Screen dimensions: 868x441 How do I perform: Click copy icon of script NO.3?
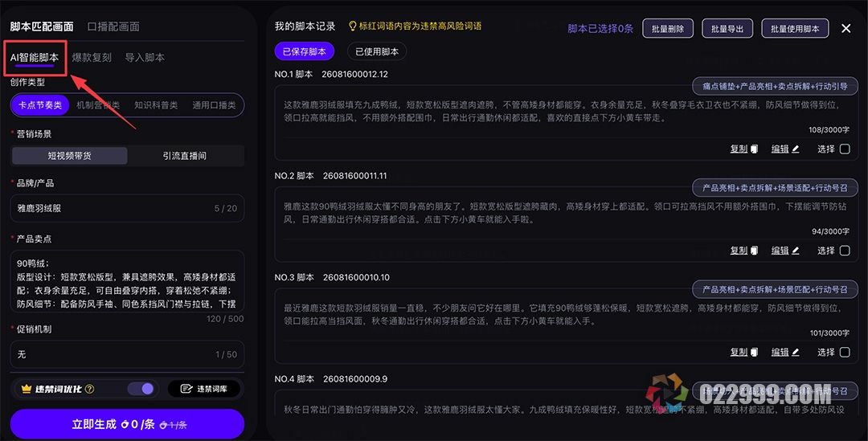[754, 352]
